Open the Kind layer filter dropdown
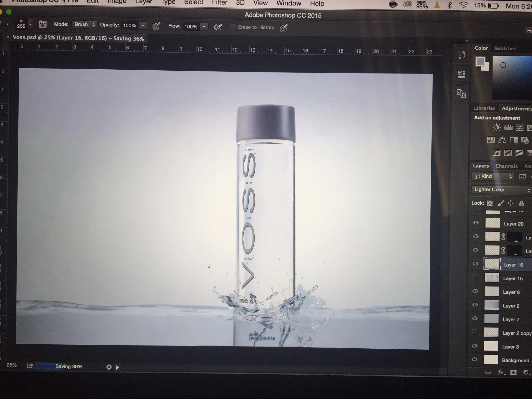 493,177
